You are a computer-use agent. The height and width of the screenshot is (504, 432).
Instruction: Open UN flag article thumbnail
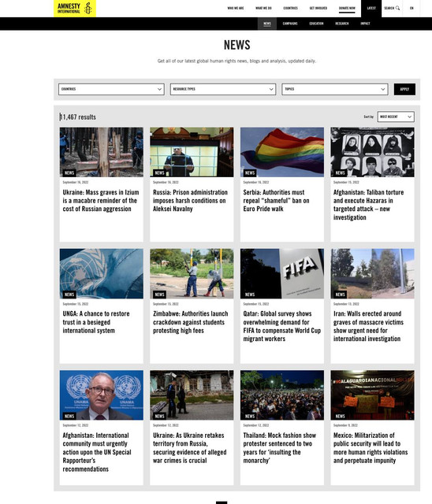[x=102, y=273]
